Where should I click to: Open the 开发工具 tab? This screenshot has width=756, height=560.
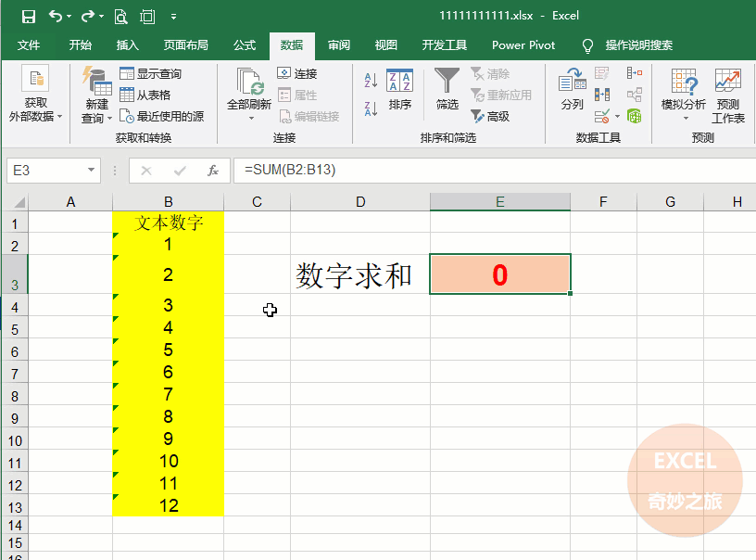click(x=444, y=45)
